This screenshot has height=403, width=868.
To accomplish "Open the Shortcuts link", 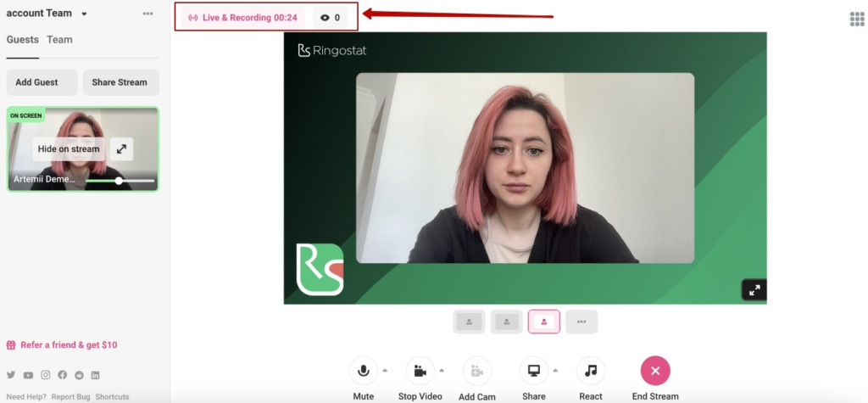I will pyautogui.click(x=113, y=397).
